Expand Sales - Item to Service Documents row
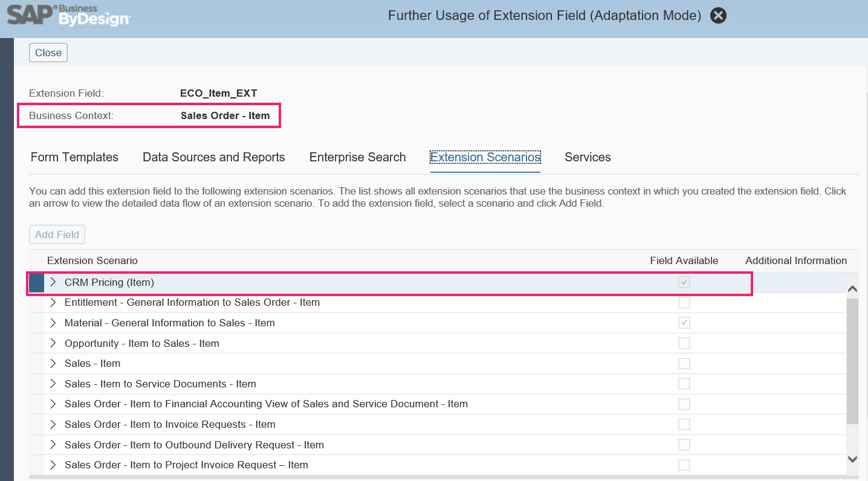This screenshot has height=481, width=868. (x=53, y=384)
